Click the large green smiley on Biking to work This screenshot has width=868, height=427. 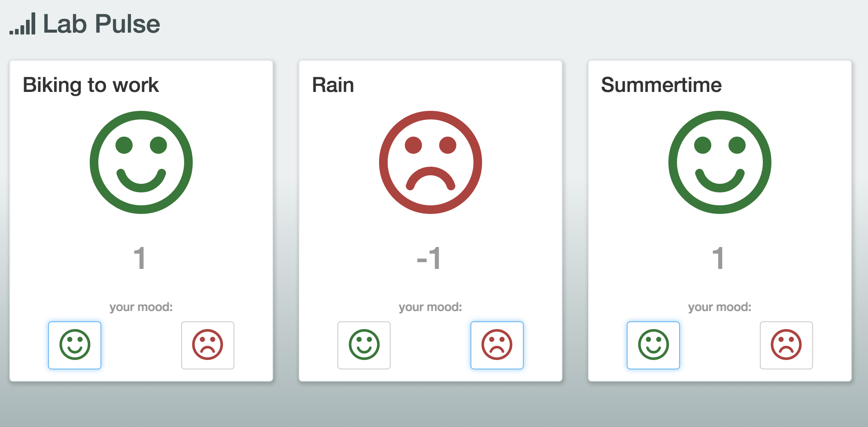pos(140,162)
